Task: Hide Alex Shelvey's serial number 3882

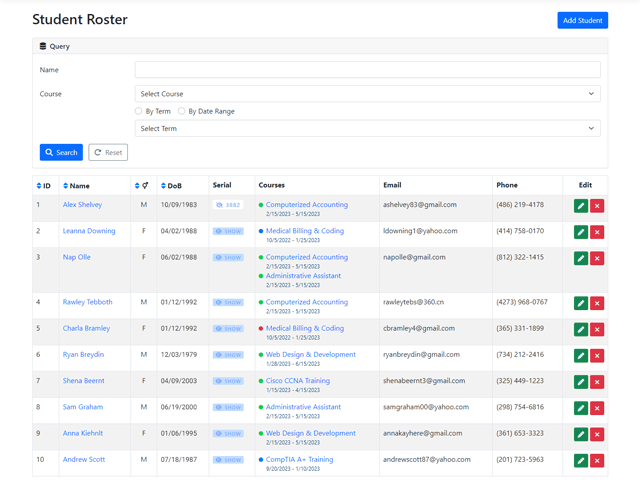Action: pyautogui.click(x=228, y=205)
